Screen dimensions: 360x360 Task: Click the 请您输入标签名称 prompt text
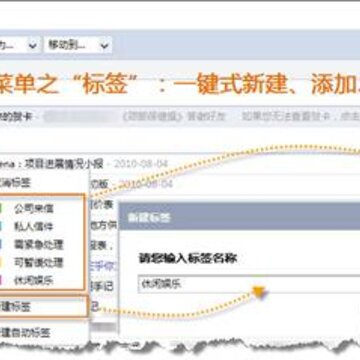pyautogui.click(x=188, y=259)
